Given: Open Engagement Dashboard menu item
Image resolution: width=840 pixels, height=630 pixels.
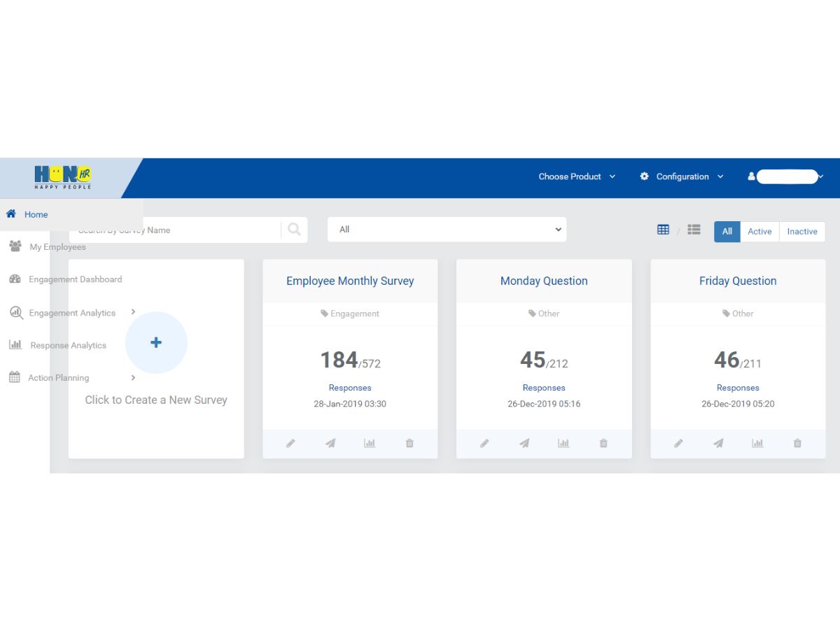Looking at the screenshot, I should tap(75, 279).
